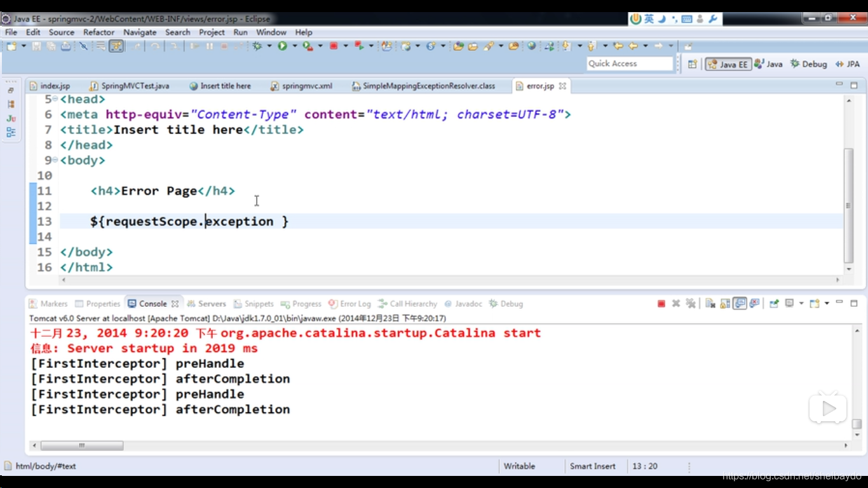Open the Error Log view tab
Image resolution: width=868 pixels, height=488 pixels.
coord(350,304)
